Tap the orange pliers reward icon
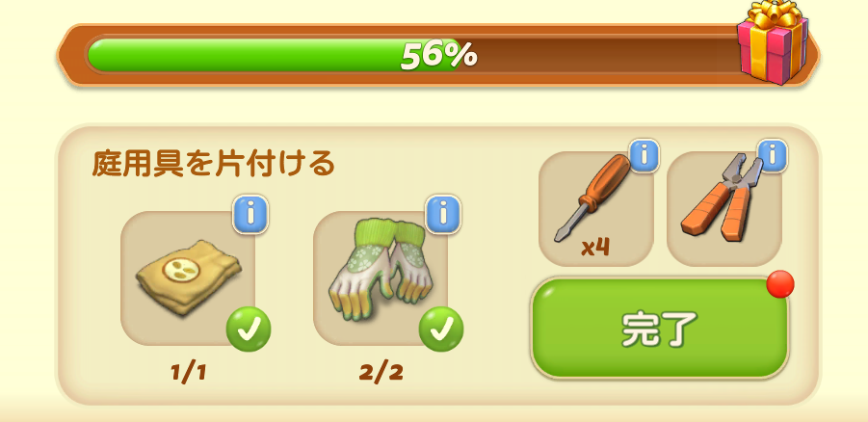The height and width of the screenshot is (422, 868). 721,197
